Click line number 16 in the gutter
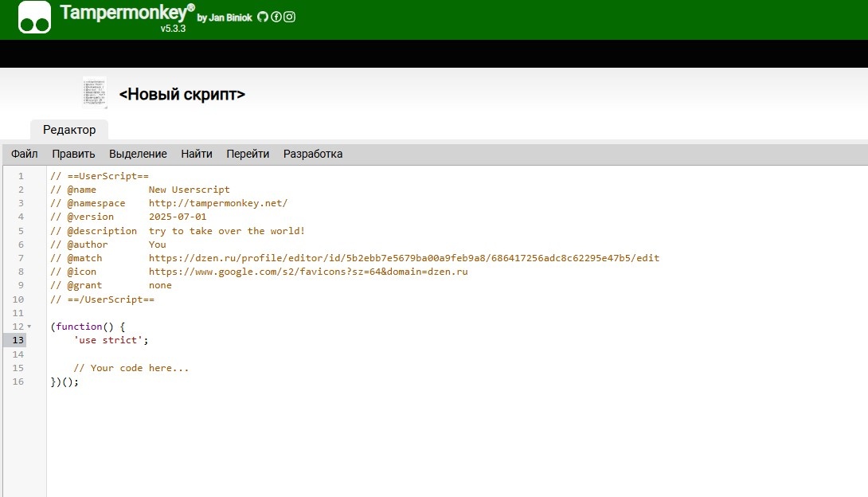 (18, 382)
